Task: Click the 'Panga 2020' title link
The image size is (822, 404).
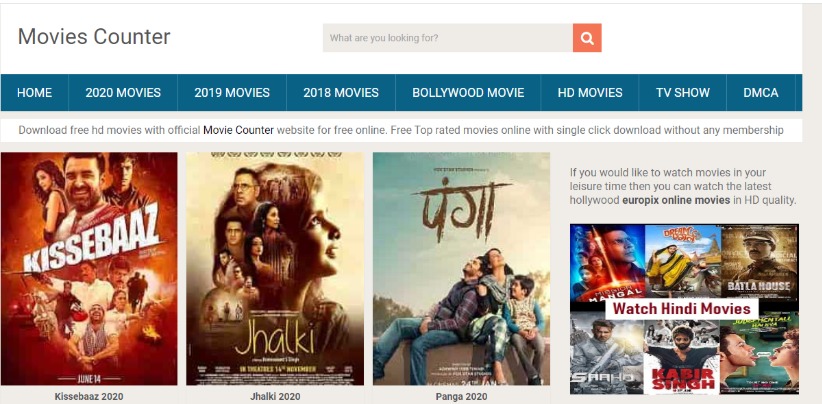Action: 461,397
